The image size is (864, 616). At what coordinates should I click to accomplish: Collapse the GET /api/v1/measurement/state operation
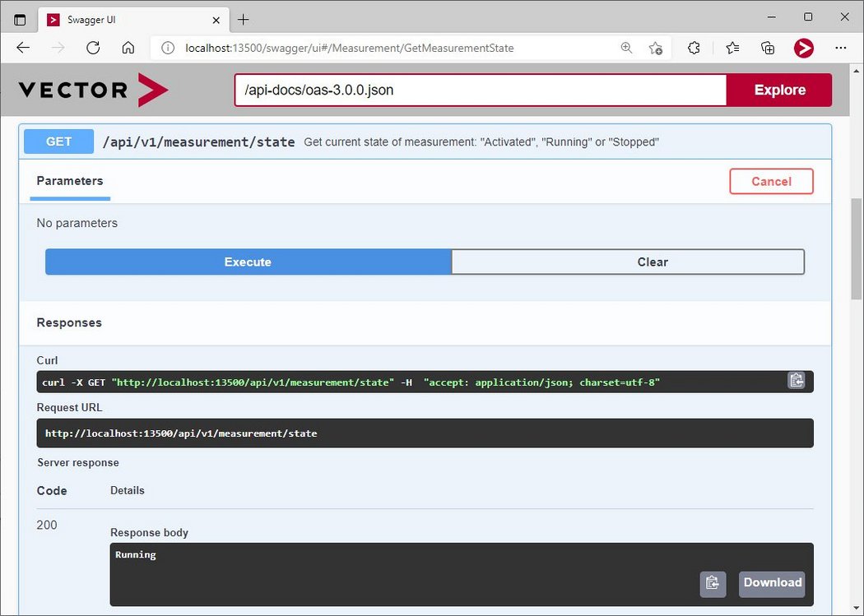425,142
